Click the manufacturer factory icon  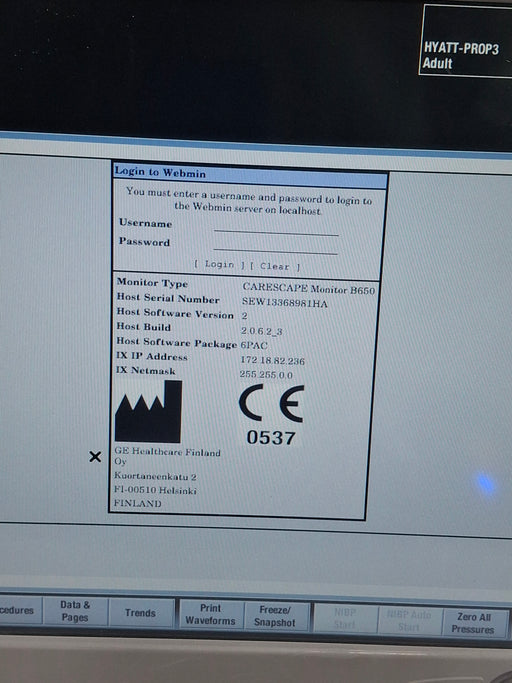tap(148, 411)
